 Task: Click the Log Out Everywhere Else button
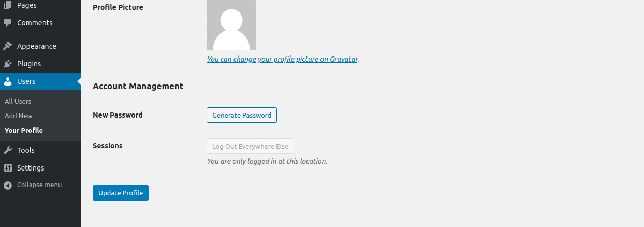coord(250,146)
